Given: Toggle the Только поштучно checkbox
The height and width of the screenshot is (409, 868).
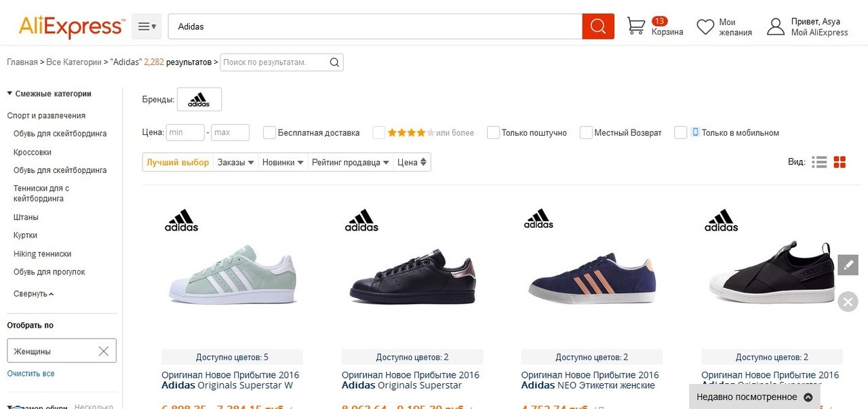Looking at the screenshot, I should (x=494, y=132).
